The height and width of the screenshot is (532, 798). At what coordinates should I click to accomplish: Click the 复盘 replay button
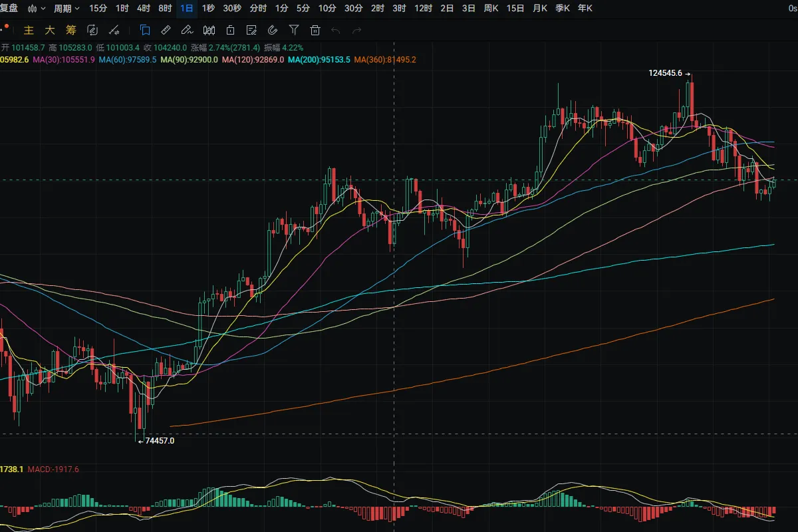[9, 9]
